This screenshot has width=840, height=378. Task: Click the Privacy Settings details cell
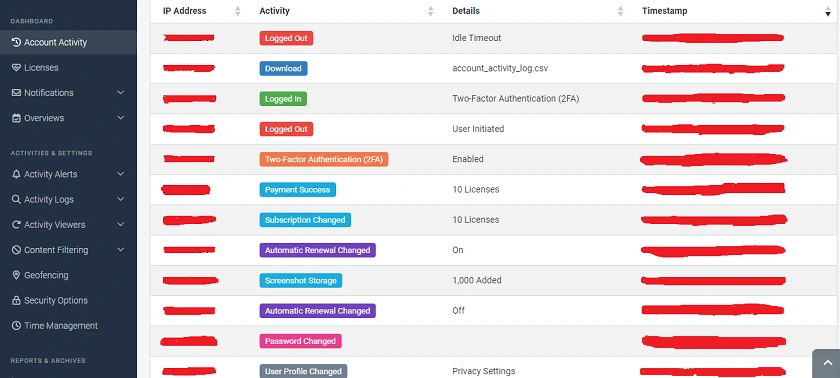484,371
